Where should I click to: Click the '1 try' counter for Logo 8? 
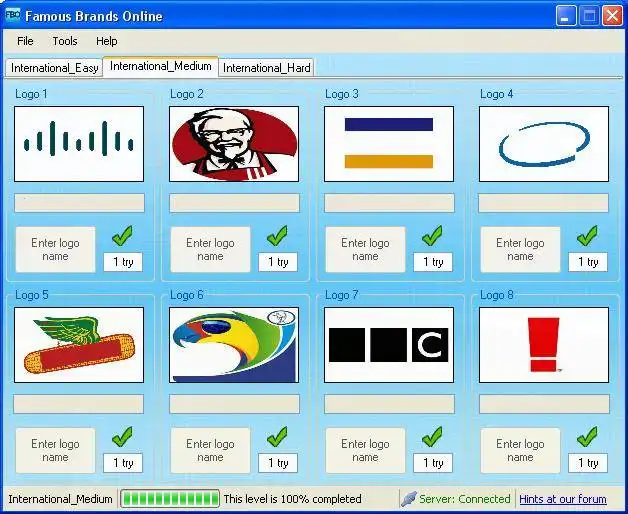click(x=588, y=463)
